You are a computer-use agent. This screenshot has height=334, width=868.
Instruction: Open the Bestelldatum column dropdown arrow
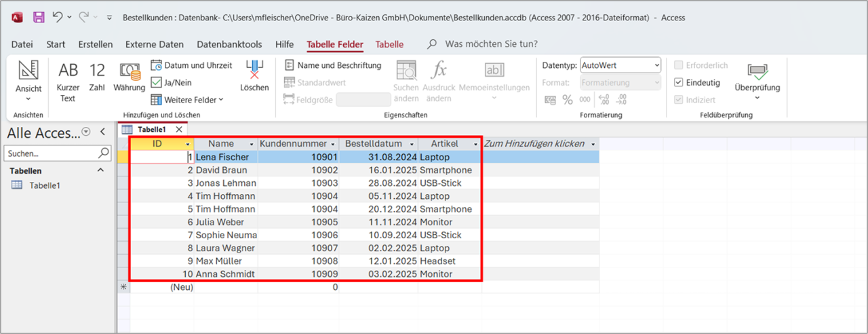[412, 144]
